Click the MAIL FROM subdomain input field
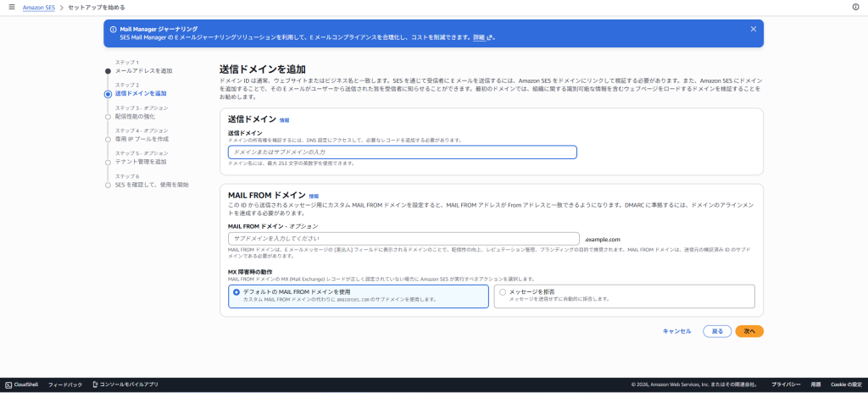 (403, 240)
